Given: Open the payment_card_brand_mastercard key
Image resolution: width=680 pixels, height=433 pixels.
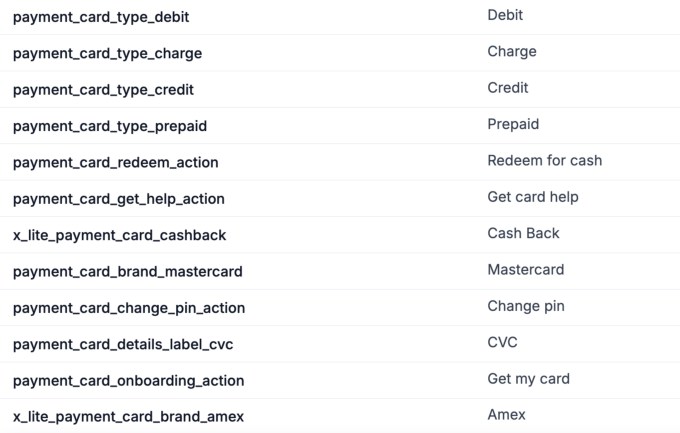Looking at the screenshot, I should click(128, 271).
